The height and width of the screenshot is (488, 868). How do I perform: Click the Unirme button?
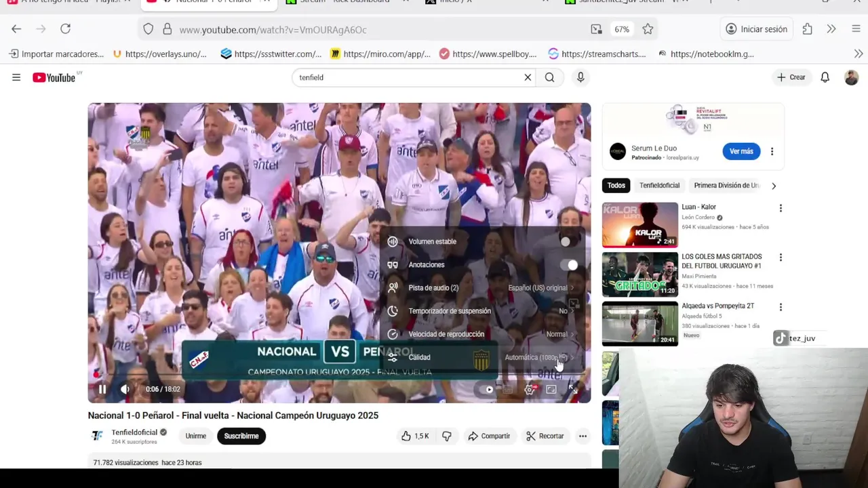pyautogui.click(x=196, y=436)
